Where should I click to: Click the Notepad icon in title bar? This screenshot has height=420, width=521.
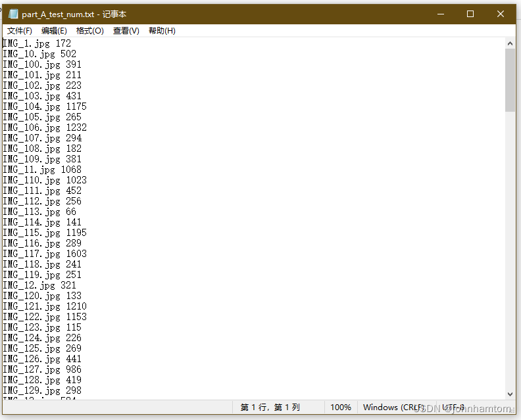(x=13, y=14)
